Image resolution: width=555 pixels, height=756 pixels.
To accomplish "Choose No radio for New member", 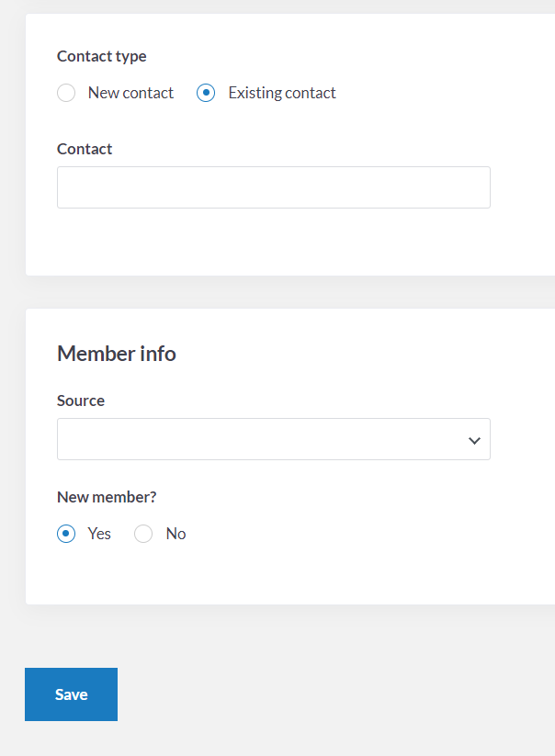I will 143,534.
